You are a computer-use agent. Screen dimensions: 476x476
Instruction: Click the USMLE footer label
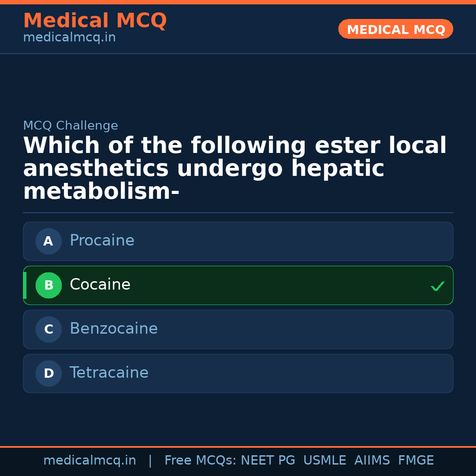coord(325,460)
